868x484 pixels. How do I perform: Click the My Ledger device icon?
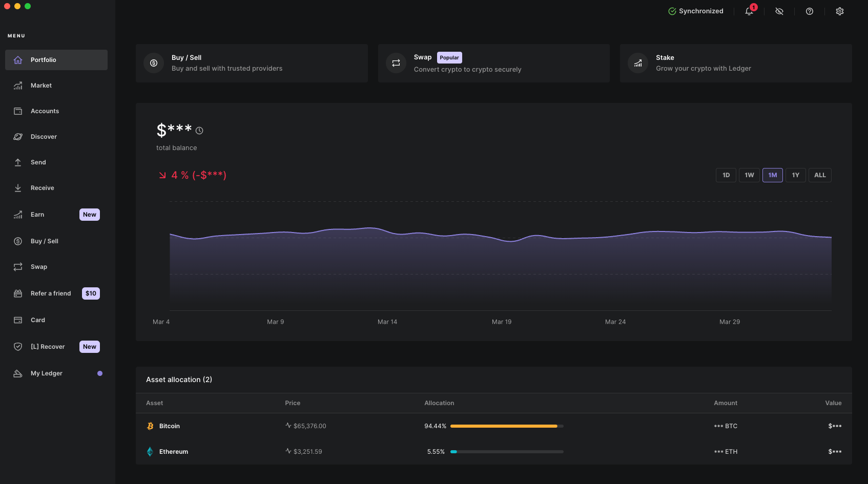18,373
